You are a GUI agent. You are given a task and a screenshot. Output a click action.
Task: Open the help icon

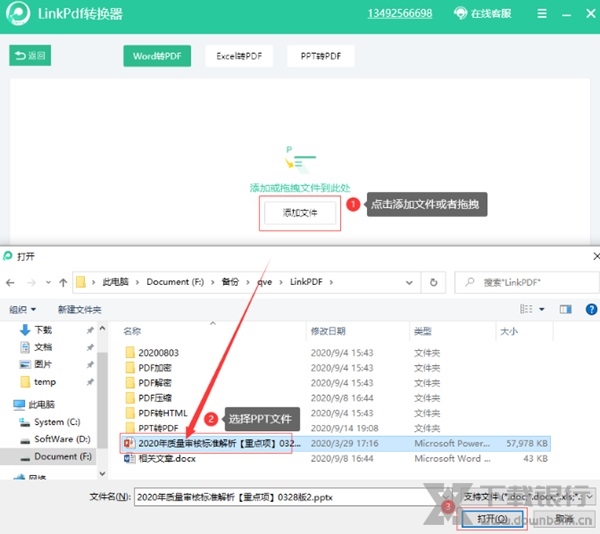tap(591, 309)
